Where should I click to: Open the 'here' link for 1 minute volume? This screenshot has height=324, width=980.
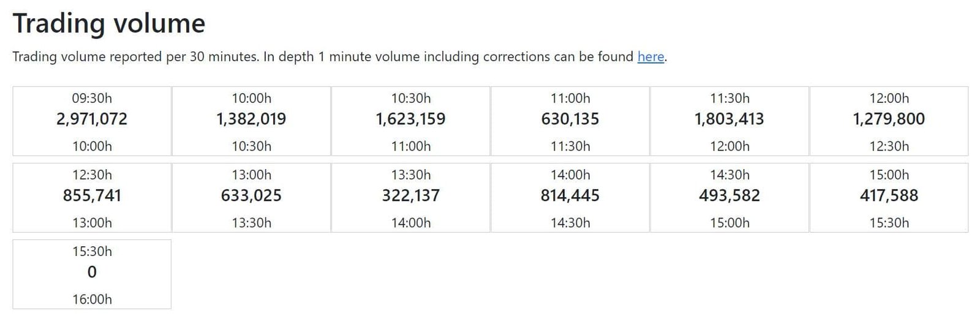click(650, 57)
